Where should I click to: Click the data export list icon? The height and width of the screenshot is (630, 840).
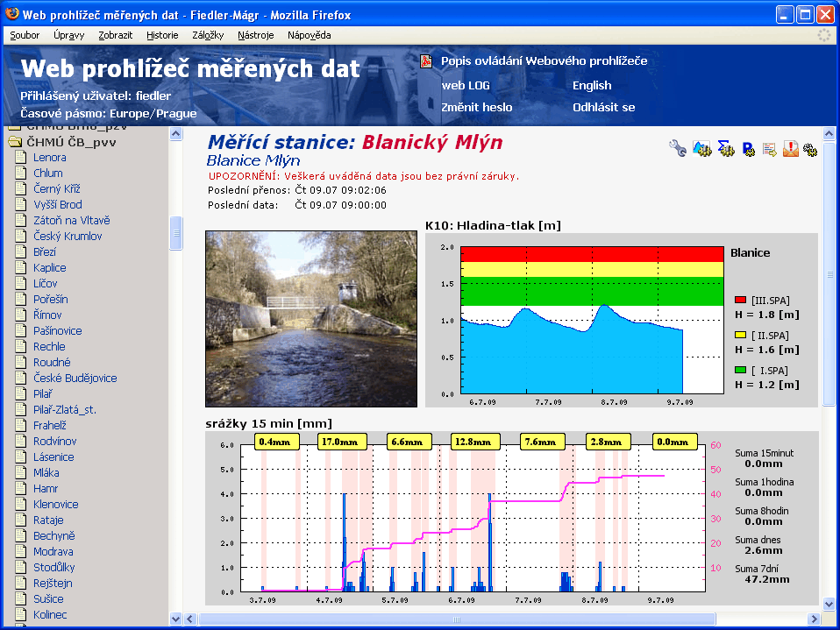click(770, 149)
